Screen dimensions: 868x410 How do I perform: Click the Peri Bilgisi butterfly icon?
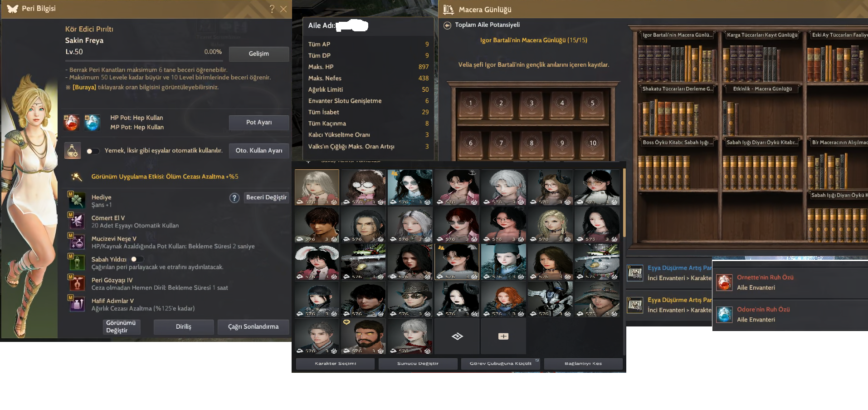(12, 9)
